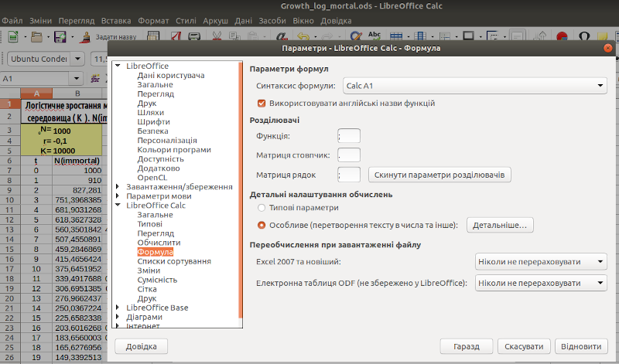Click the Paste clipboard icon
This screenshot has height=364, width=619.
253,36
